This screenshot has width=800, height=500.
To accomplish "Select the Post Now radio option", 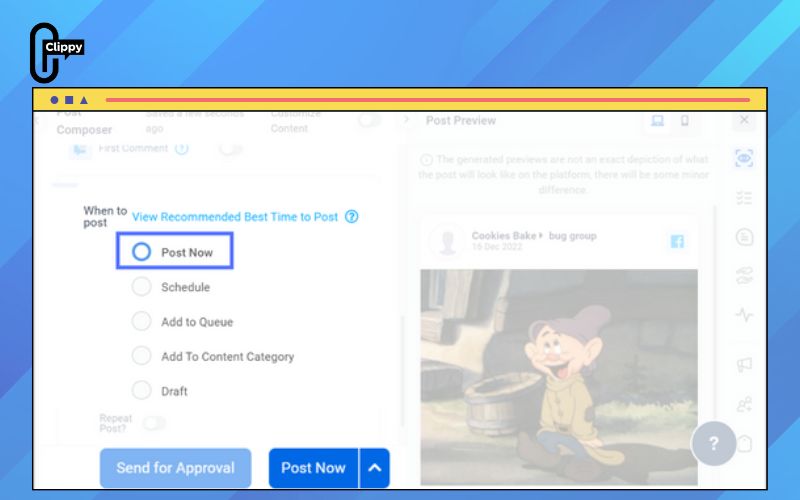I will [141, 252].
